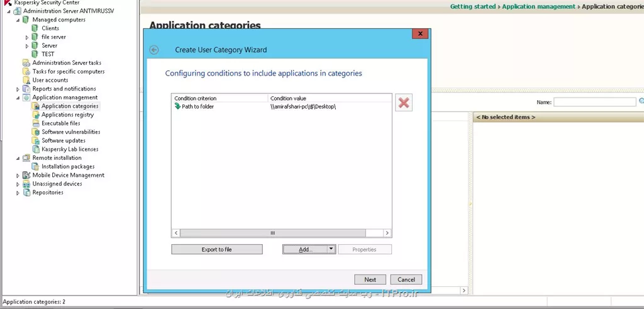Select the TEST tree item label
The height and width of the screenshot is (309, 644).
click(48, 54)
